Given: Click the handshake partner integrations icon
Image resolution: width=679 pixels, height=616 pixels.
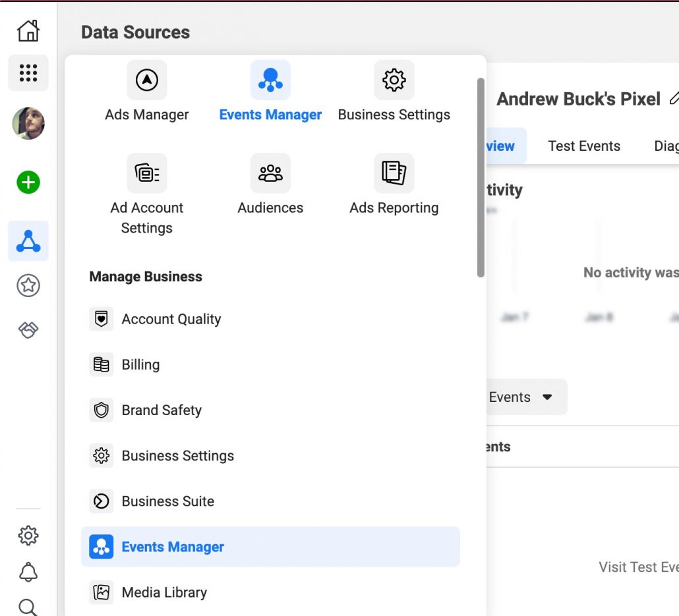Looking at the screenshot, I should coord(28,331).
